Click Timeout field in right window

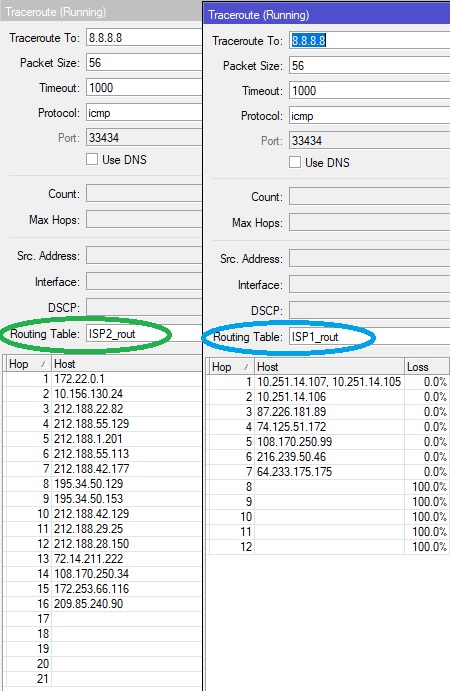pos(369,91)
